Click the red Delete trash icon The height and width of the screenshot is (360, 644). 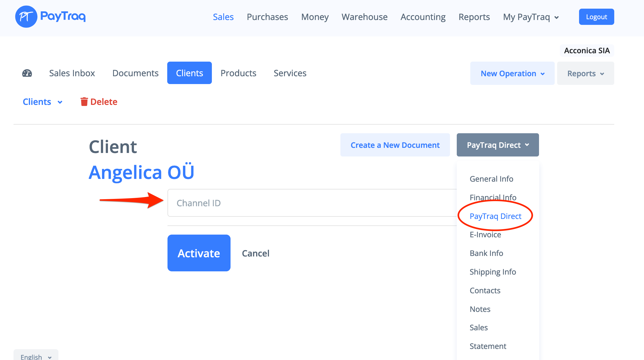[84, 102]
